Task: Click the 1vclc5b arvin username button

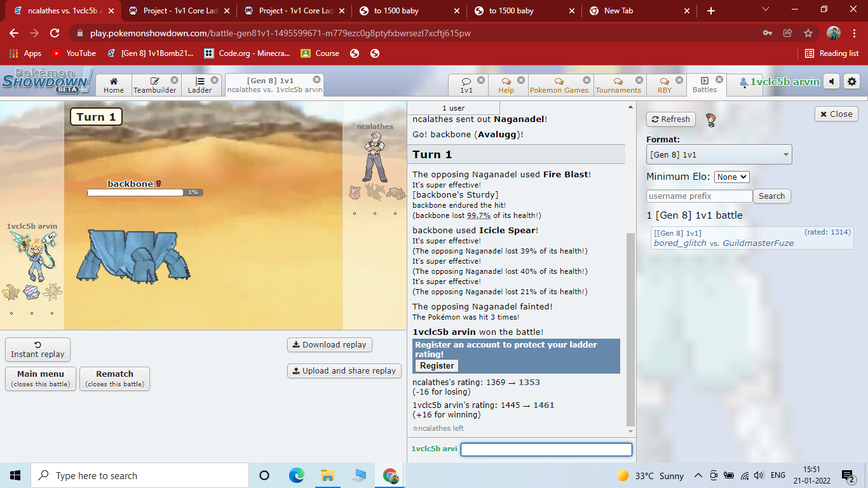Action: (x=778, y=81)
